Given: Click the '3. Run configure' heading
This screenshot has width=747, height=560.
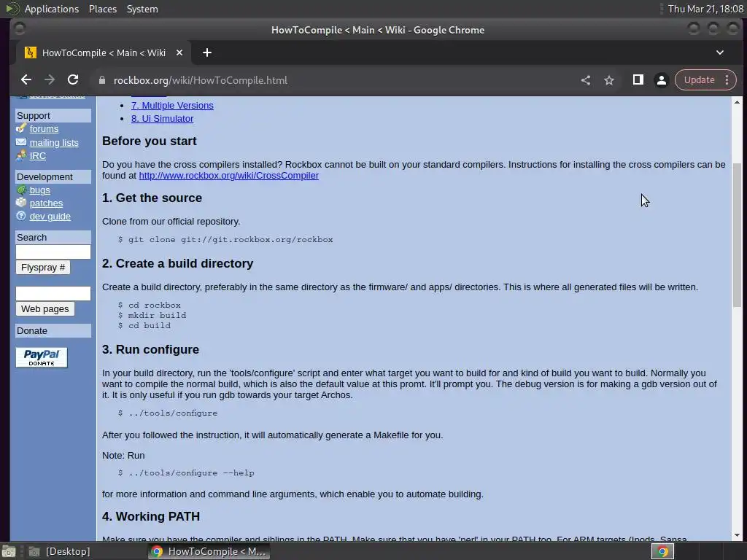Looking at the screenshot, I should tap(150, 349).
